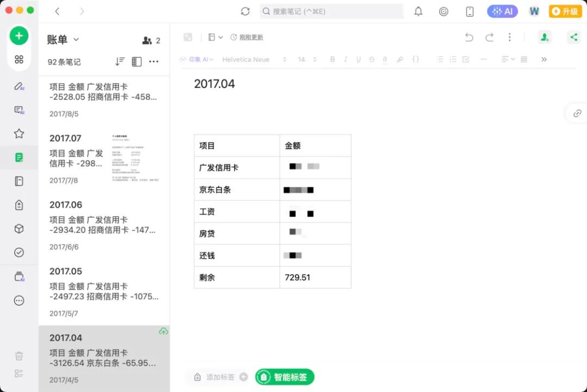587x392 pixels.
Task: Insert a checkbox to-do item
Action: 466,60
